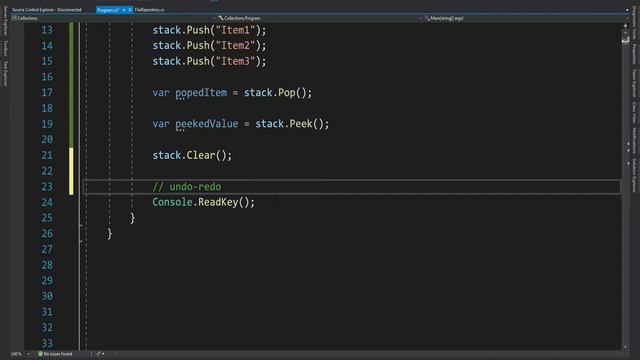This screenshot has height=360, width=640.
Task: Open the code cleanup broom dropdown
Action: 100,354
